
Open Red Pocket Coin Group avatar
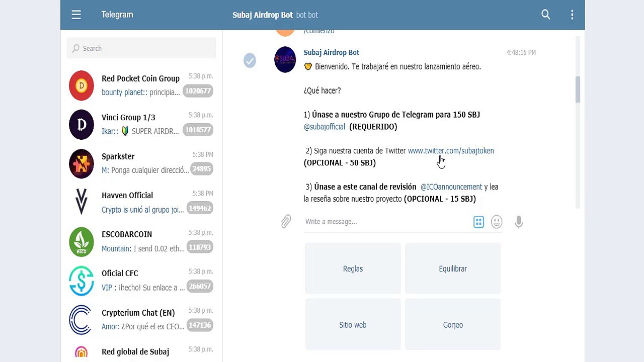[82, 85]
